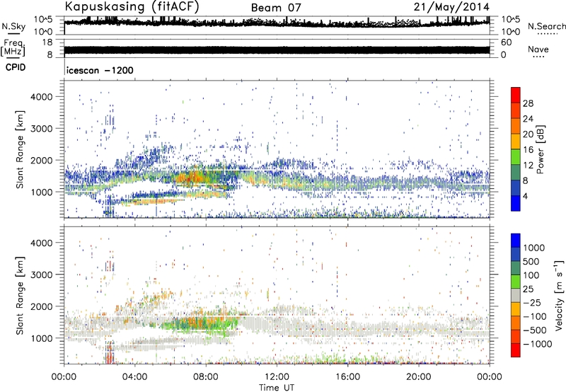The image size is (566, 392).
Task: Click the date '21/May/2014'
Action: [x=451, y=7]
